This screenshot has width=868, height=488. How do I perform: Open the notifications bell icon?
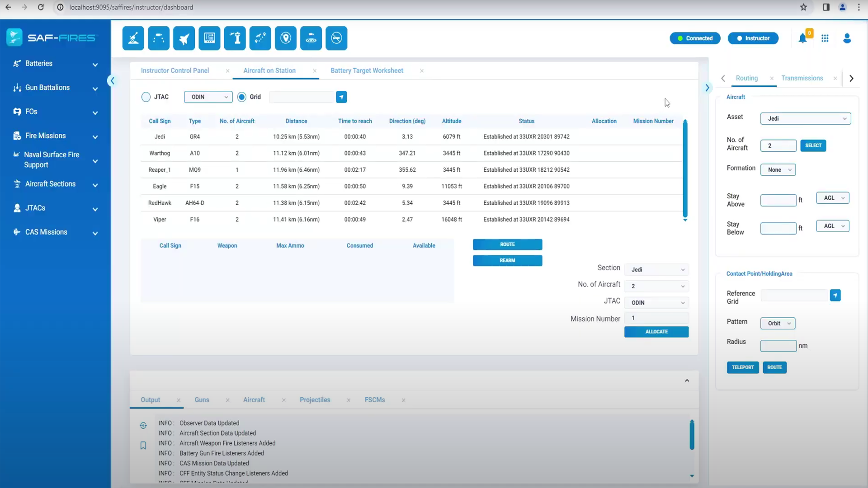coord(802,38)
